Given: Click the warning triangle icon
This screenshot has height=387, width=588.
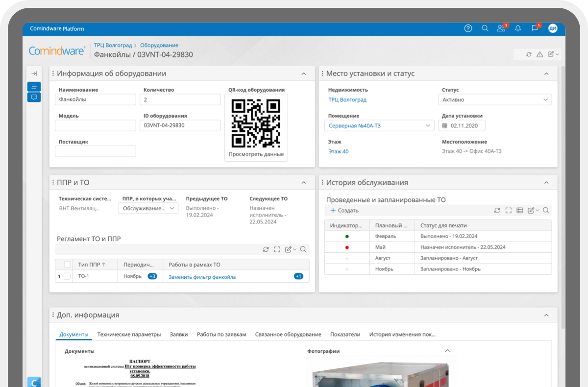Looking at the screenshot, I should (539, 54).
